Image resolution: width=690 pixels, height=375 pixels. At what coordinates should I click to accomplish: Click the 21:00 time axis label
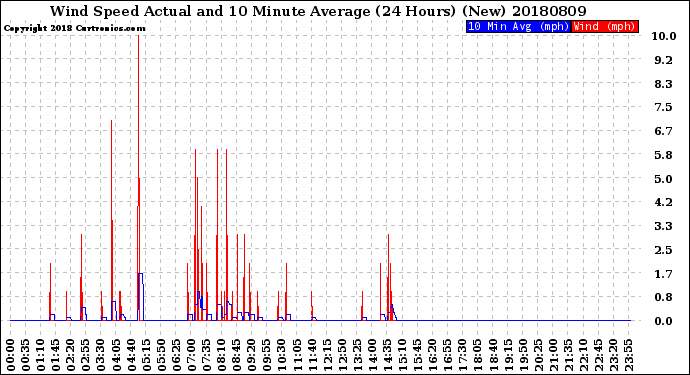[x=554, y=355]
